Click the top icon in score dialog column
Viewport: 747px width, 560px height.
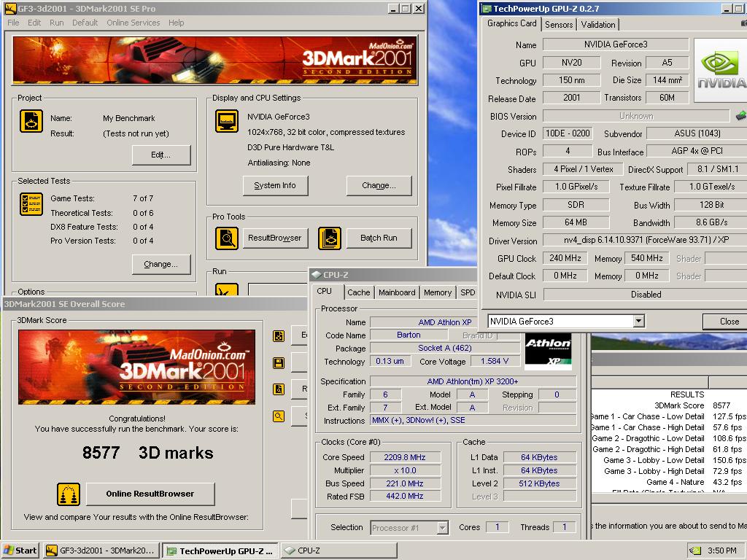coord(279,336)
